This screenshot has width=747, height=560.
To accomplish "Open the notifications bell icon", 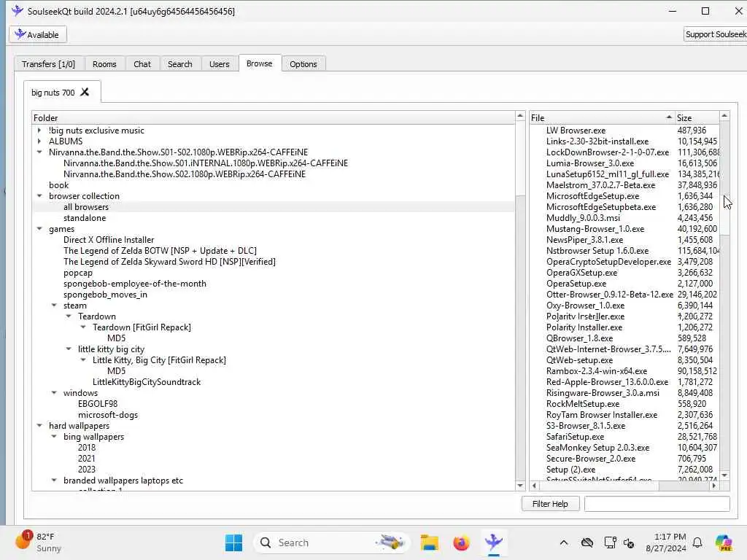I will (x=697, y=542).
